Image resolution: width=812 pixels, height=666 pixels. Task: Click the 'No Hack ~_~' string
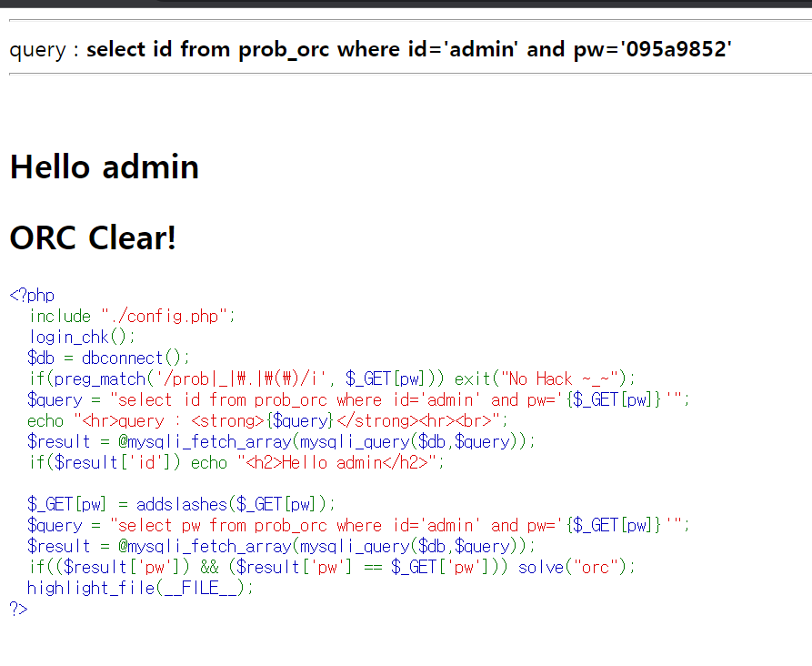pyautogui.click(x=559, y=378)
